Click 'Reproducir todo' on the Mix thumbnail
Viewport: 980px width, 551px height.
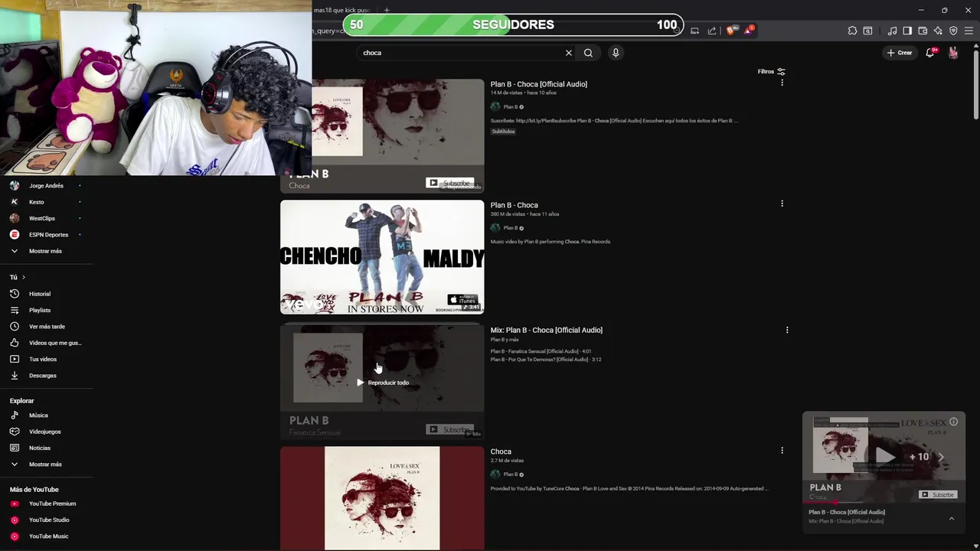pos(383,383)
